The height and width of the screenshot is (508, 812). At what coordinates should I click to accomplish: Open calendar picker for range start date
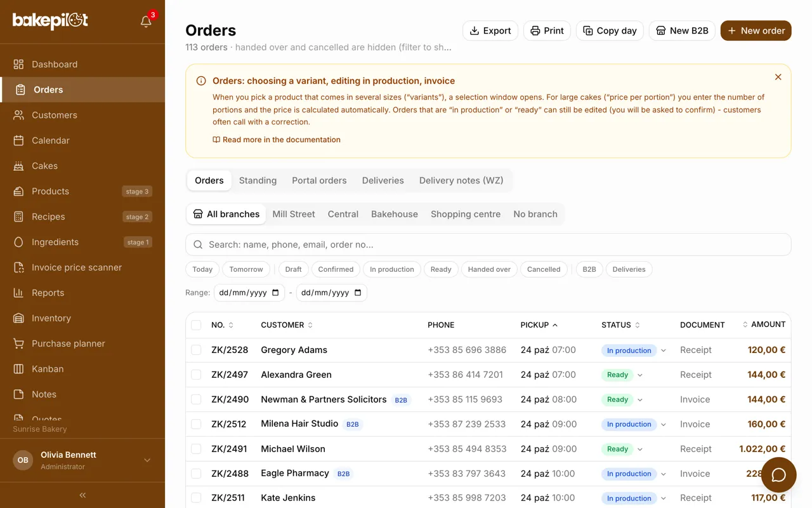point(275,293)
